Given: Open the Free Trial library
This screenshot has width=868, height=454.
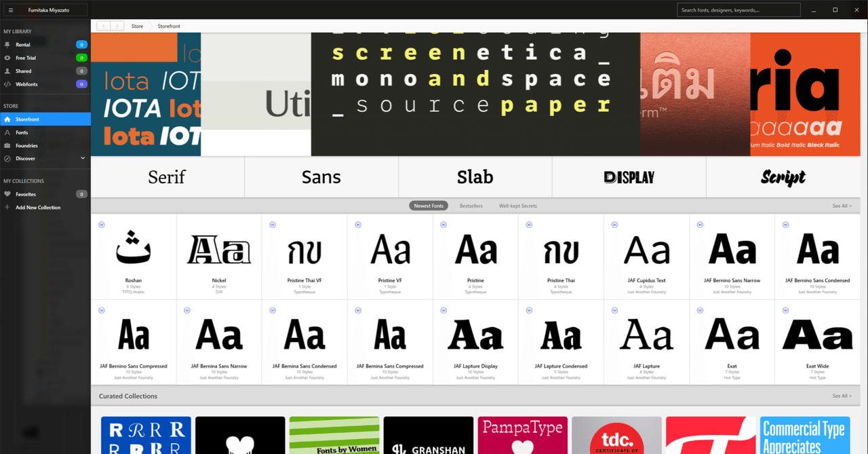Looking at the screenshot, I should (27, 58).
